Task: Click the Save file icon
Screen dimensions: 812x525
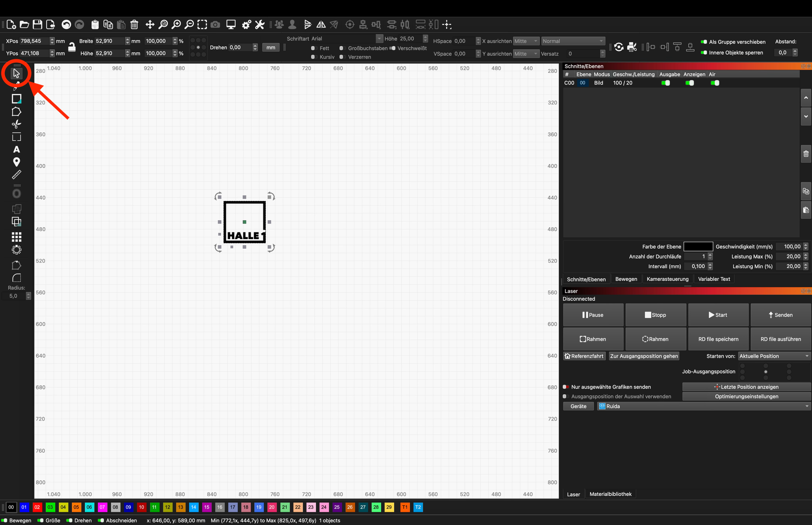Action: point(37,25)
